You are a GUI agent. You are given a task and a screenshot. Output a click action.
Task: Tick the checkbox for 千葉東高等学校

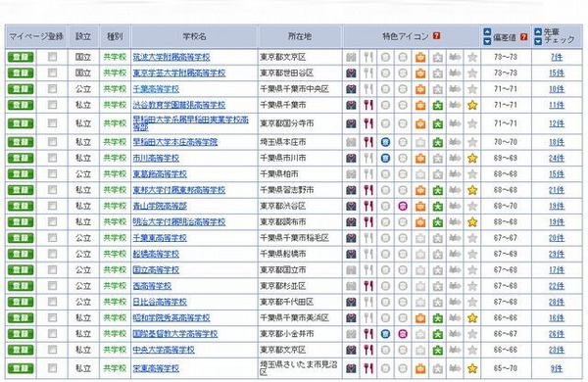click(x=53, y=238)
